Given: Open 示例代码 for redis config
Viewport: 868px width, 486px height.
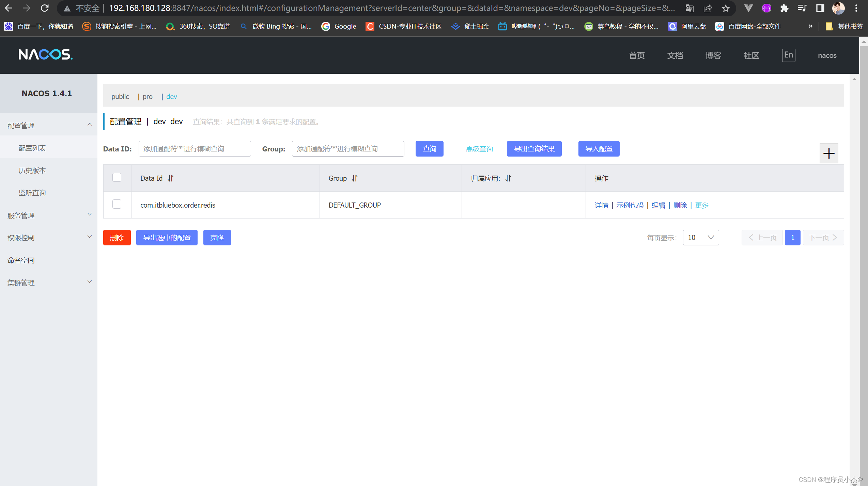Looking at the screenshot, I should point(630,205).
